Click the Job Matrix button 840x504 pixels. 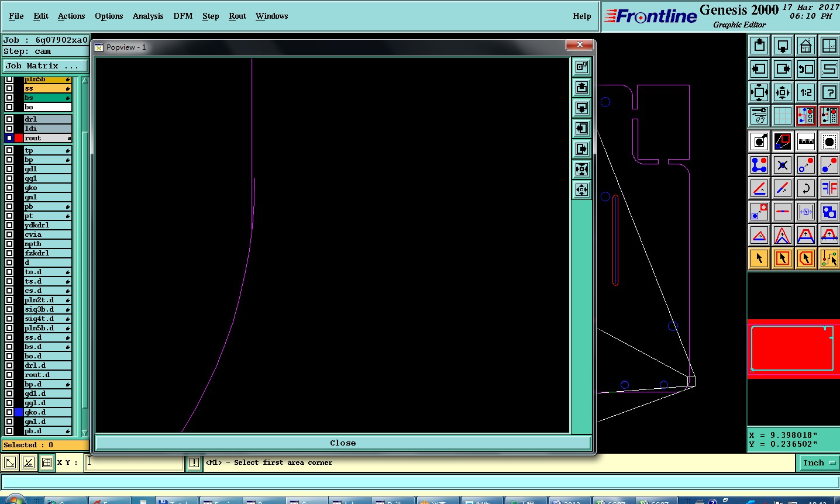[x=45, y=66]
